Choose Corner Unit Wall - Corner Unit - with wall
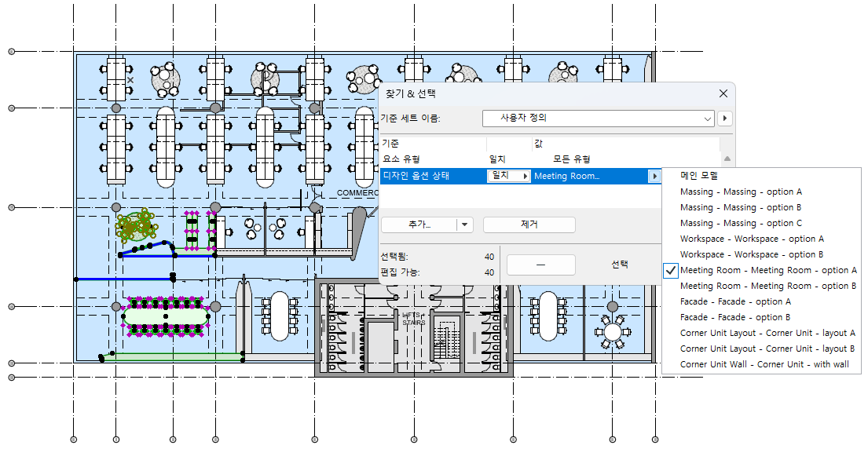Image resolution: width=868 pixels, height=449 pixels. (761, 364)
